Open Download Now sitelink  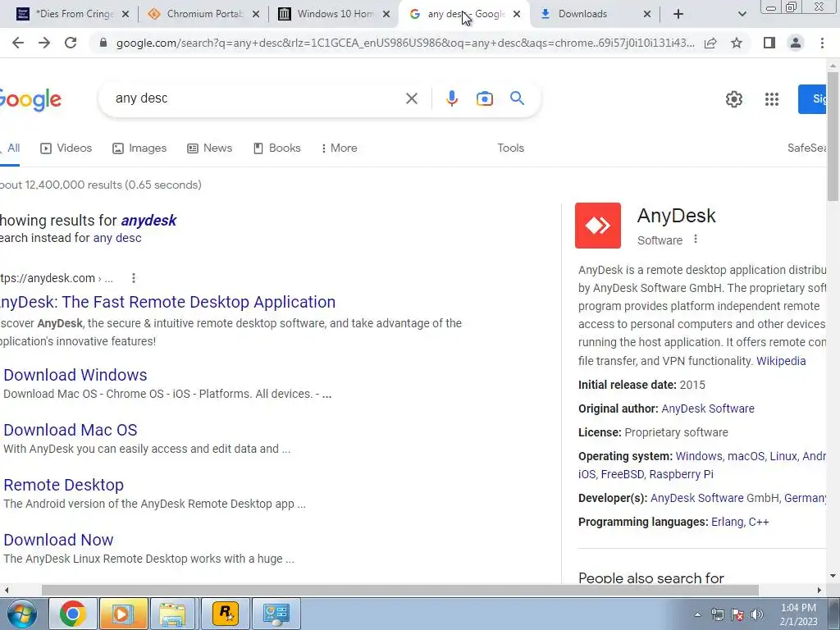(58, 540)
